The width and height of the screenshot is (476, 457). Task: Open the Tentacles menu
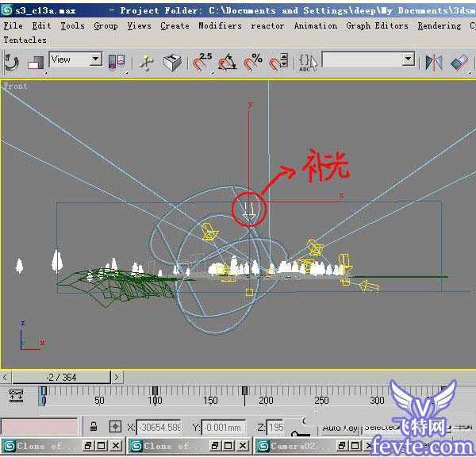tap(25, 40)
